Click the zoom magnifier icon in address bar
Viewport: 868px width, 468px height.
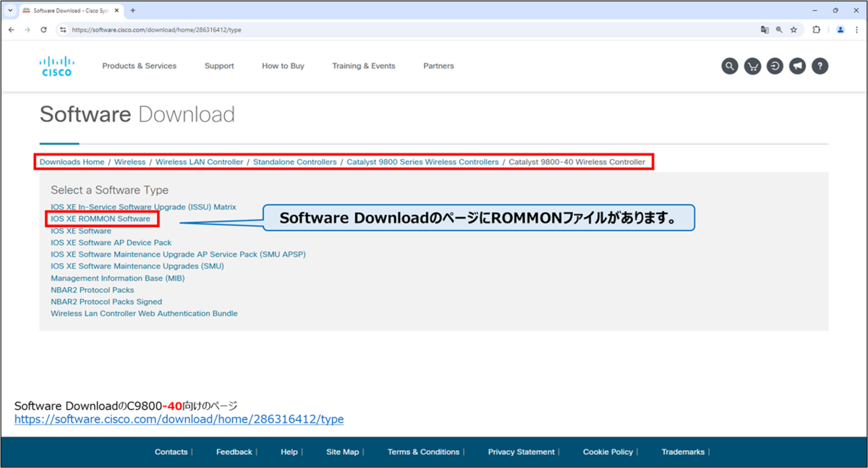pos(779,30)
